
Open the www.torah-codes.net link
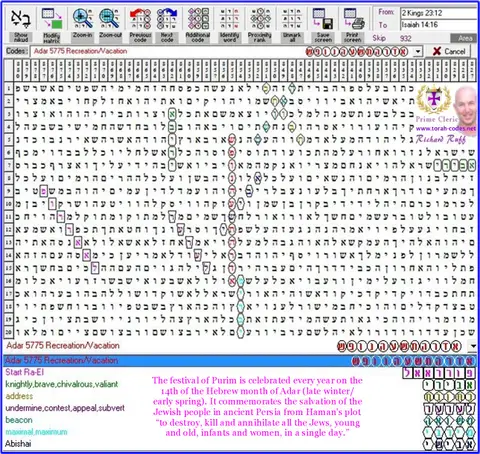tap(446, 128)
